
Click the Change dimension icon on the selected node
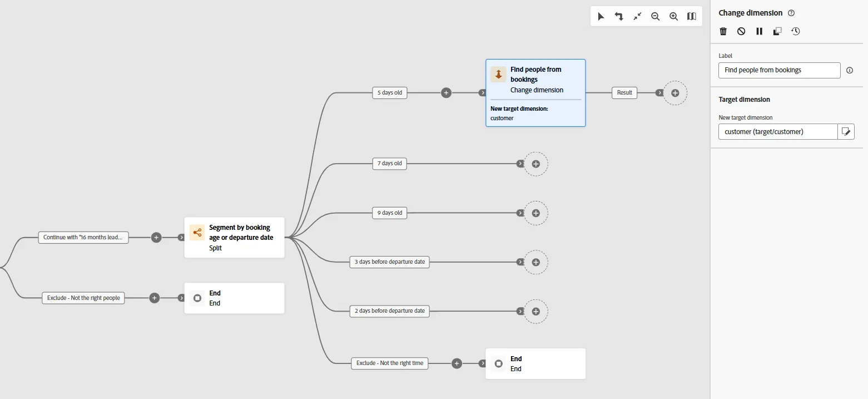click(x=498, y=74)
